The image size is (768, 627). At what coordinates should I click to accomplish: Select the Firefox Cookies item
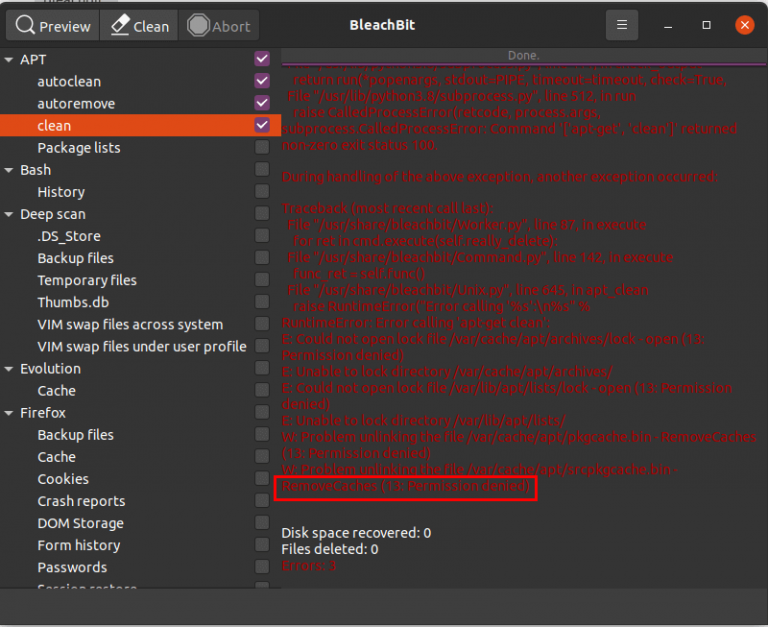[63, 479]
